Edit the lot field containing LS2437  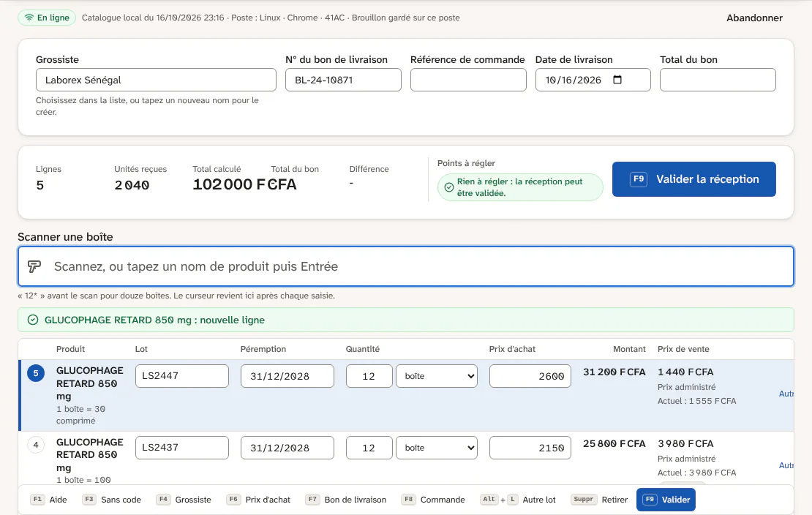coord(181,447)
